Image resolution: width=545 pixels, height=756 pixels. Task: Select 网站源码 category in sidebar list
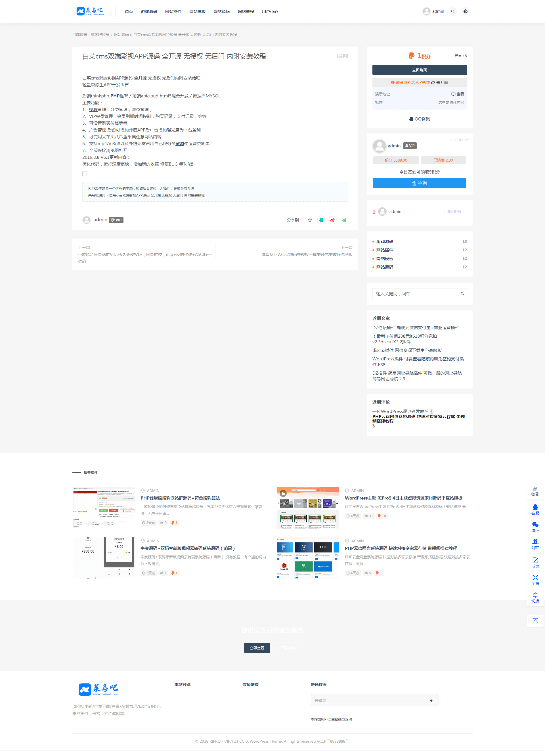coord(385,267)
